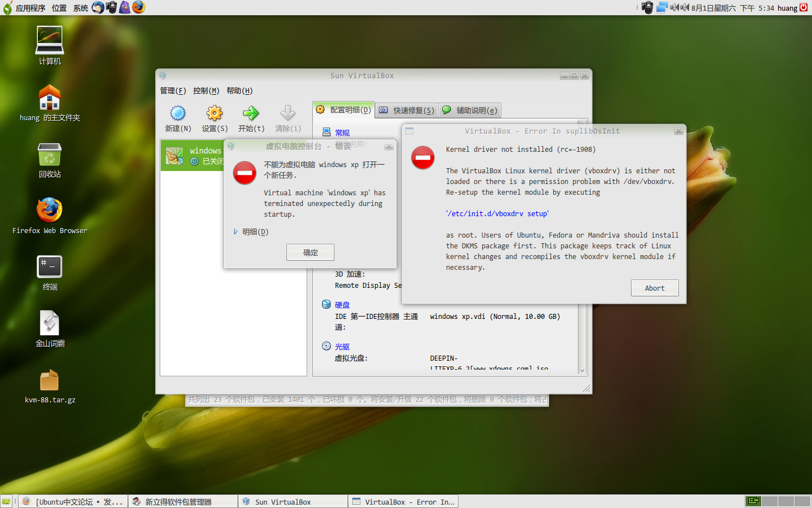Click the screenshot camera tray icon
This screenshot has width=812, height=508.
click(647, 7)
